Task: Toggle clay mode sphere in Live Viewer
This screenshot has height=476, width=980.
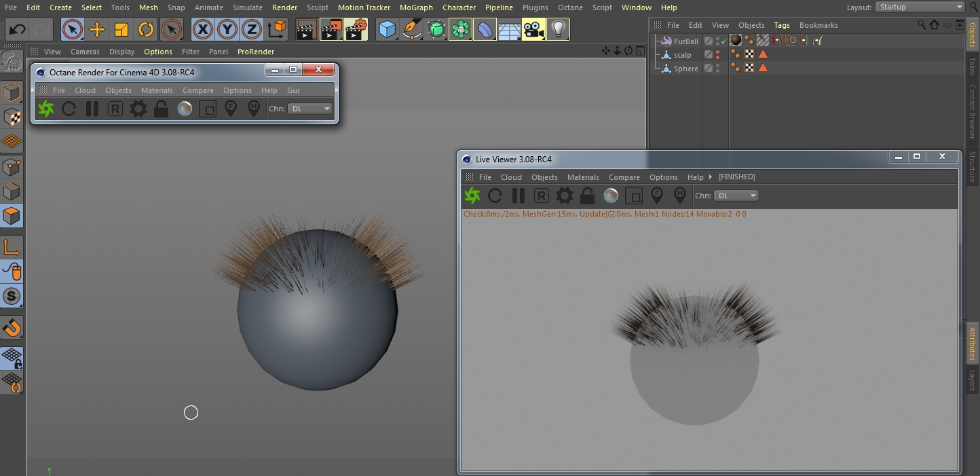Action: (x=611, y=196)
